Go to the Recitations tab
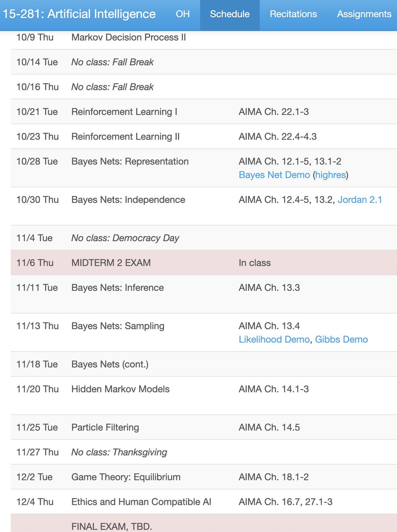Viewport: 397px width, 532px height. click(293, 14)
